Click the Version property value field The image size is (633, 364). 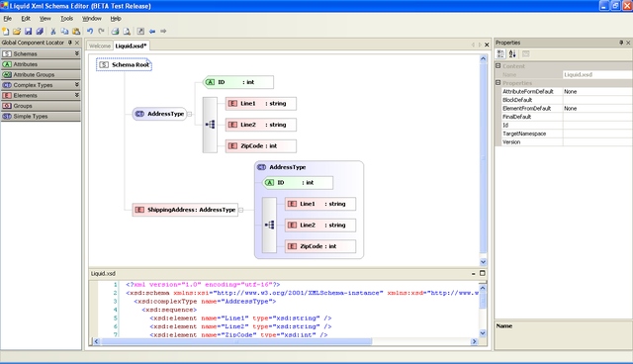pyautogui.click(x=597, y=142)
